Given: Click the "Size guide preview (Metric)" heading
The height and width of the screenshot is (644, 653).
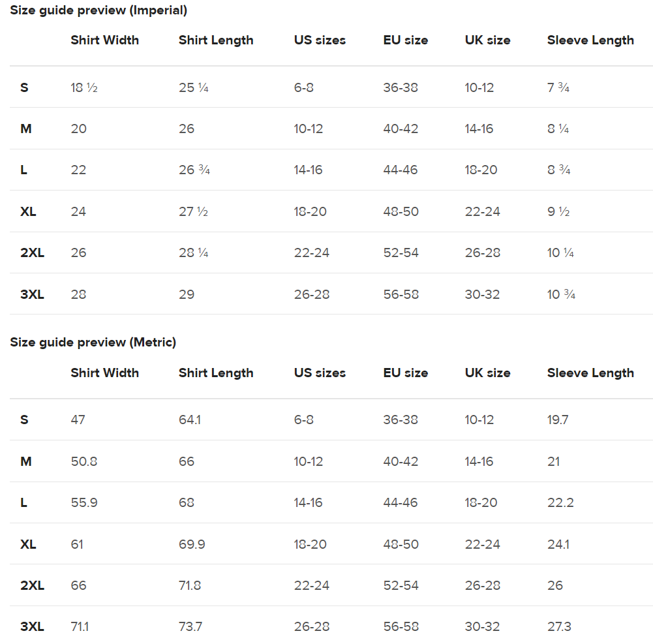Looking at the screenshot, I should point(93,343).
